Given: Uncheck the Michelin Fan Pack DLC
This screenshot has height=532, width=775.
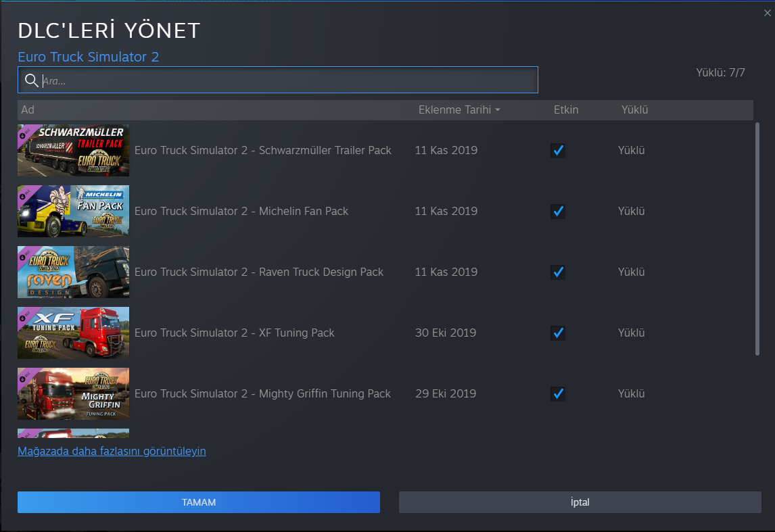Looking at the screenshot, I should pyautogui.click(x=558, y=212).
